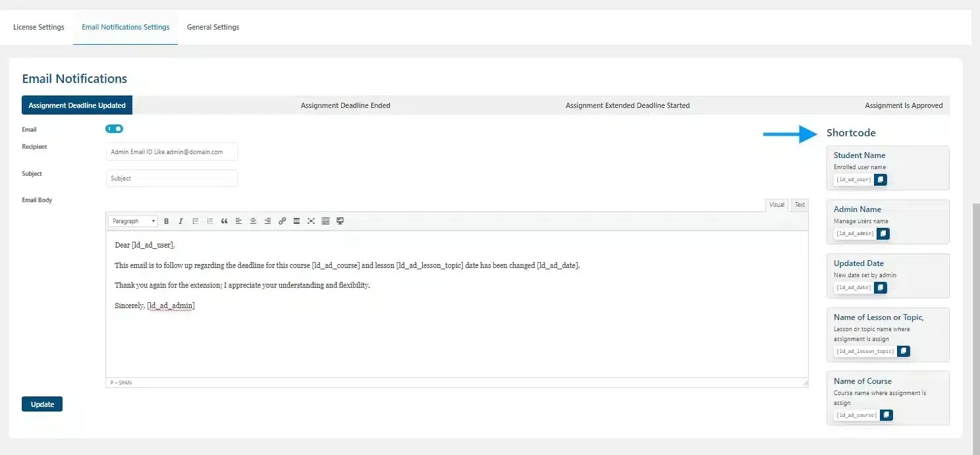Insert a bulleted list in the email body
Image resolution: width=980 pixels, height=455 pixels.
click(195, 221)
